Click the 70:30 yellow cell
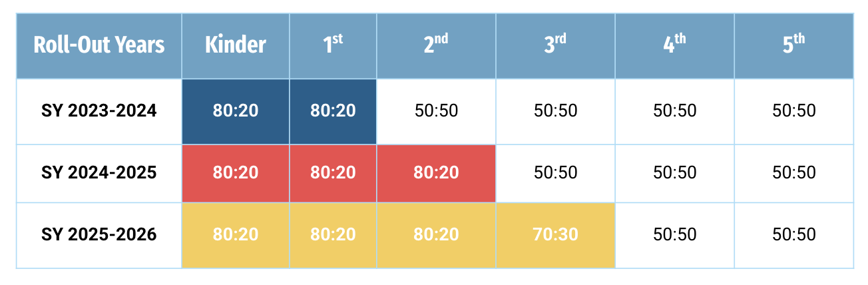The image size is (868, 285). pyautogui.click(x=555, y=235)
